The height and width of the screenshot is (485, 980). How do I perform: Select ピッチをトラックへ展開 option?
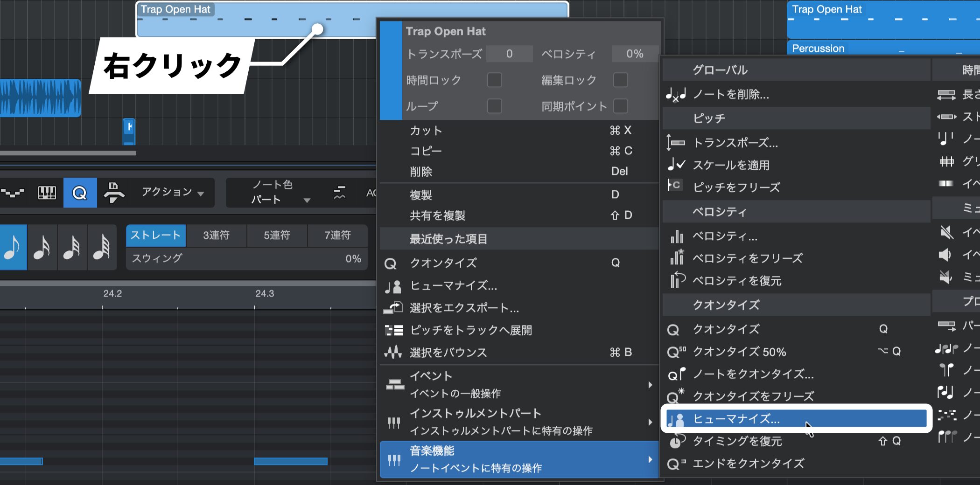470,330
